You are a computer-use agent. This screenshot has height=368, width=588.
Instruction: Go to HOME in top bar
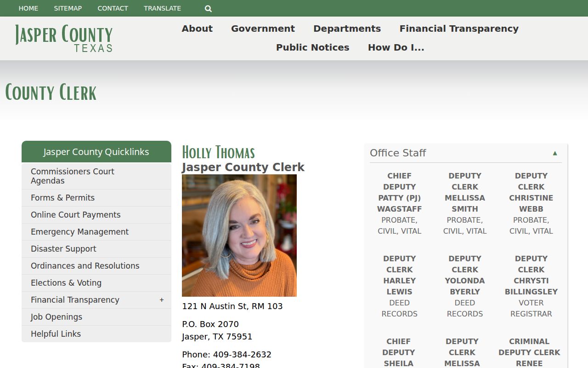(x=28, y=8)
